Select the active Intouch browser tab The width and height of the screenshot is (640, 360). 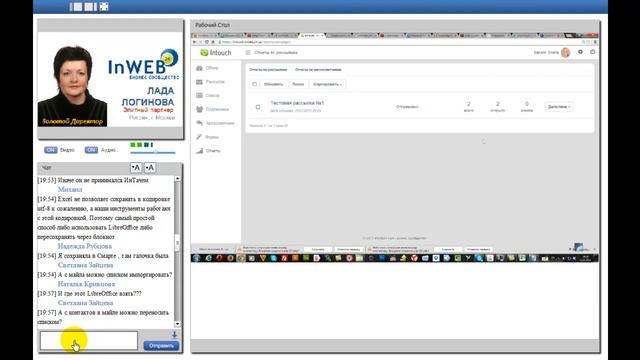311,36
